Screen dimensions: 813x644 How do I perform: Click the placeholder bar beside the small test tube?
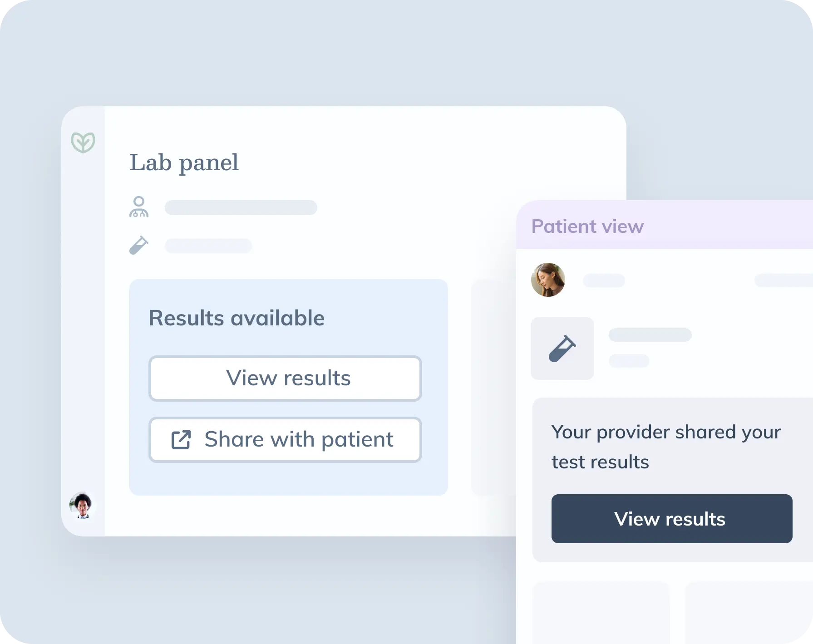(x=208, y=246)
